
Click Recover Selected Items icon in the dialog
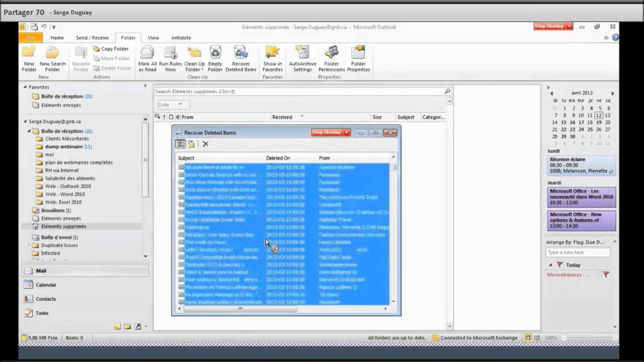191,144
